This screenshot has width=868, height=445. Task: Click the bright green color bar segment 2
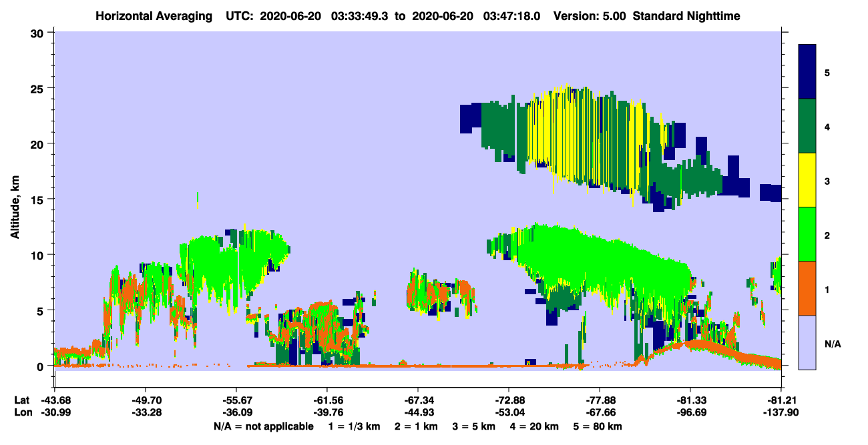(x=807, y=234)
